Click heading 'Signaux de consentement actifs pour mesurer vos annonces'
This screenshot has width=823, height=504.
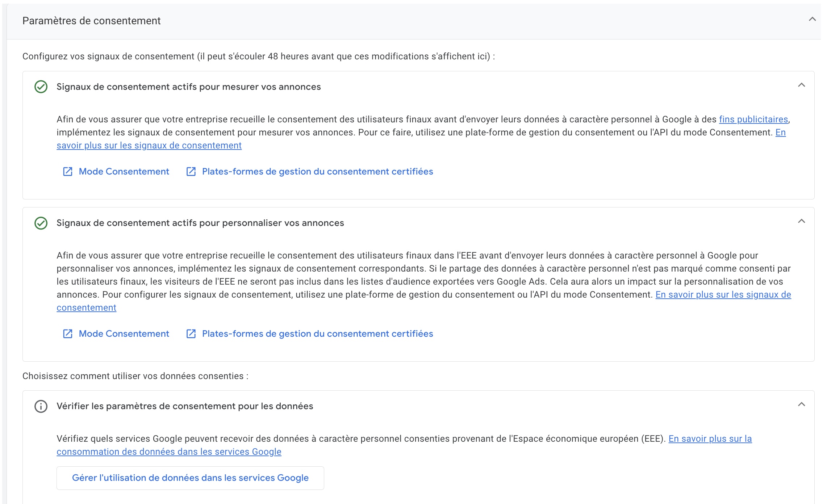tap(189, 87)
